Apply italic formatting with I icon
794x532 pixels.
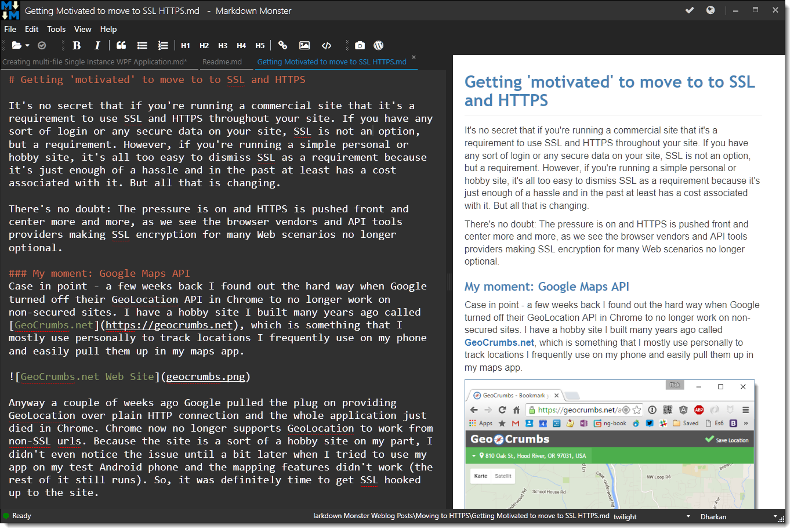[97, 45]
